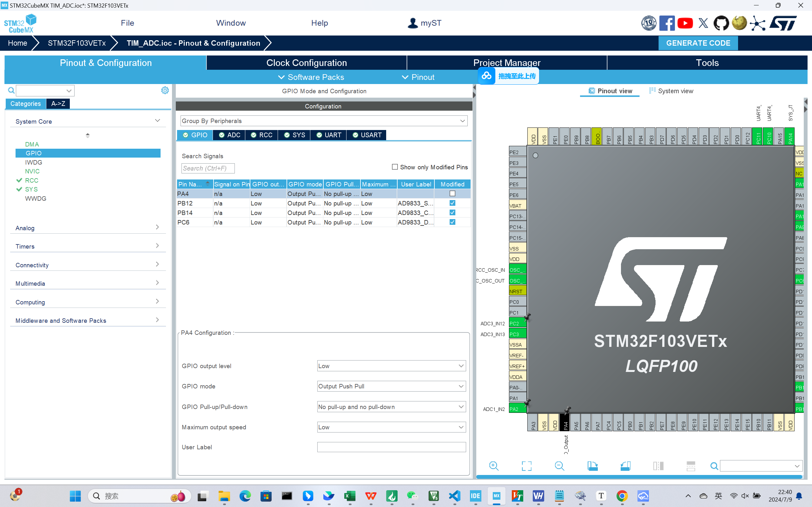This screenshot has width=812, height=507.
Task: Switch to Clock Configuration tab
Action: pyautogui.click(x=306, y=63)
